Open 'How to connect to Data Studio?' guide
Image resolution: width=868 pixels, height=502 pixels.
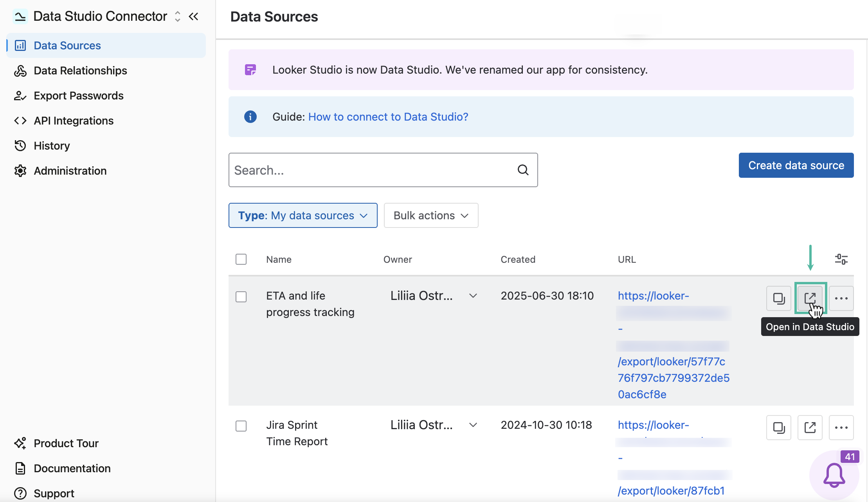coord(388,117)
